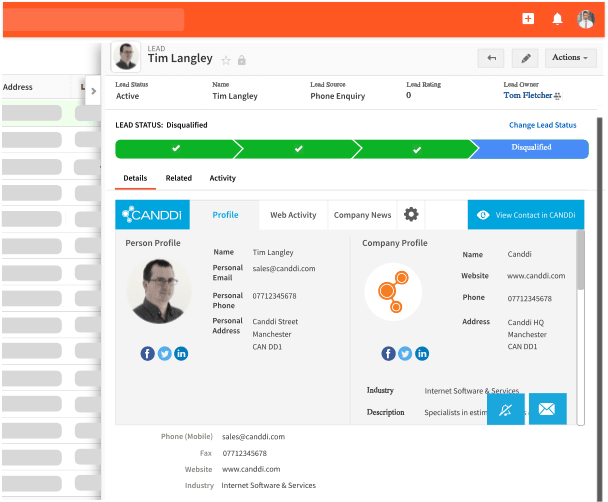Click the blue envelope email button
Image resolution: width=608 pixels, height=502 pixels.
(547, 409)
